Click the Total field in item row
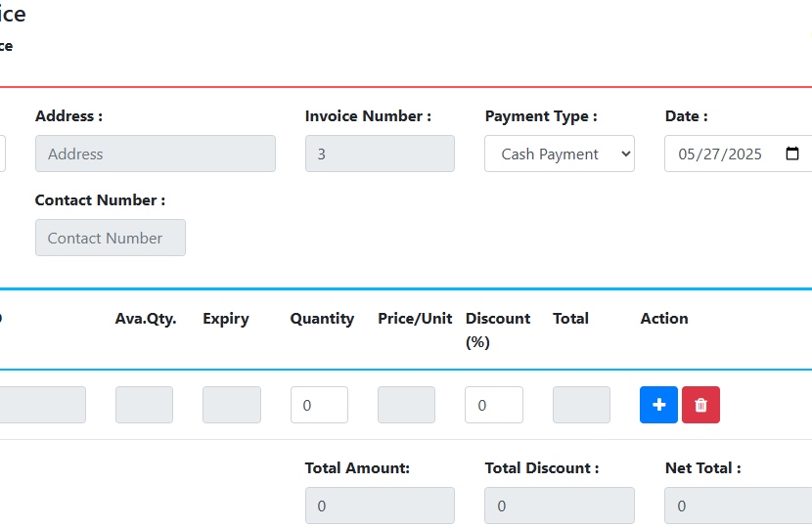Viewport: 812px width, 528px height. click(x=581, y=405)
